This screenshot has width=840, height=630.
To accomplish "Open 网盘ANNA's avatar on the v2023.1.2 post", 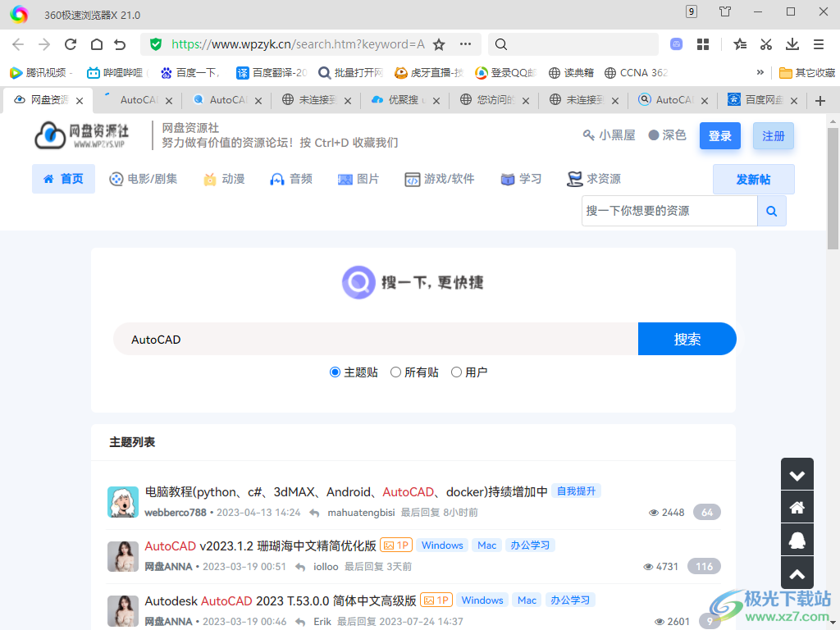I will (123, 557).
